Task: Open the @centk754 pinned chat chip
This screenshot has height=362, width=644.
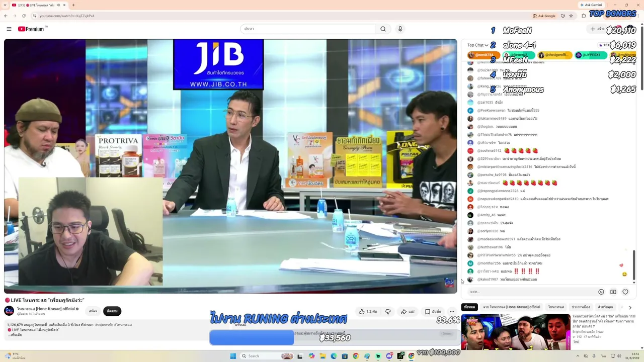Action: click(x=484, y=55)
